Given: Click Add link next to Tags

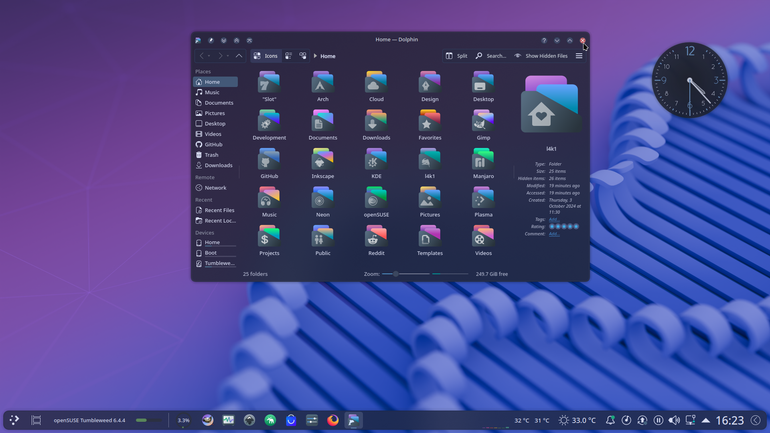Looking at the screenshot, I should click(x=552, y=219).
